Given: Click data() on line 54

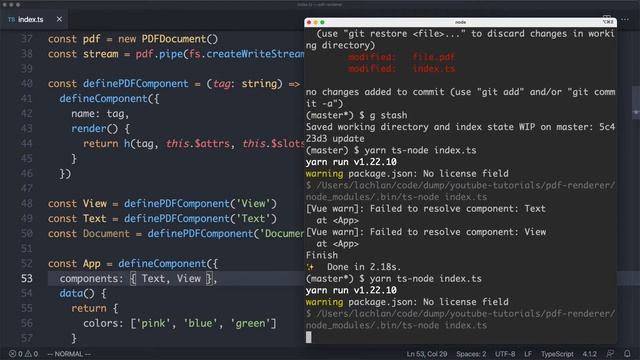Looking at the screenshot, I should pyautogui.click(x=77, y=293).
